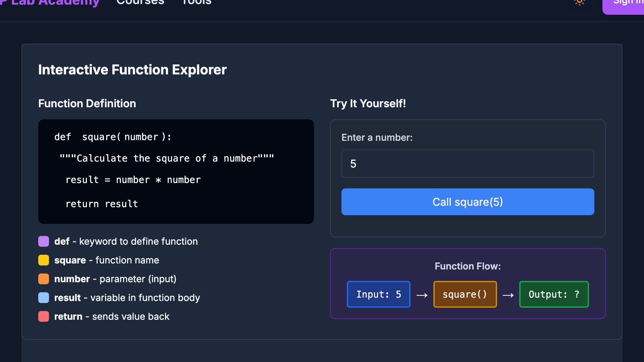Click the arrow between square() and Output

click(508, 295)
